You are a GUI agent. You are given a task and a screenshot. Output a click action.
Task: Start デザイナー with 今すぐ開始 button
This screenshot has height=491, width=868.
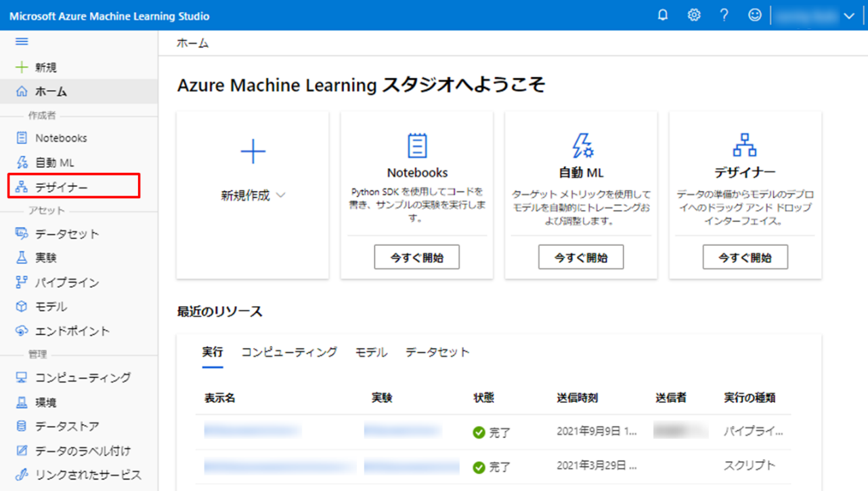click(745, 257)
